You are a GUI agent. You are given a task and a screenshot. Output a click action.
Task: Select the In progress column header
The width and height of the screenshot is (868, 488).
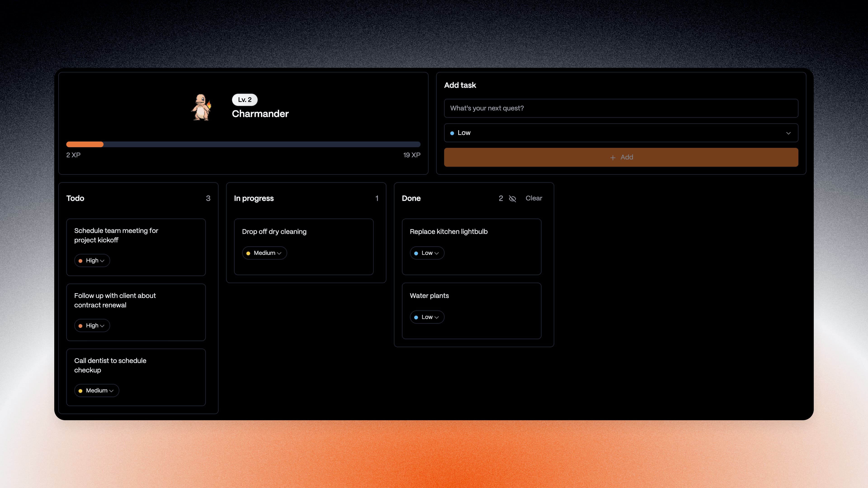point(254,198)
